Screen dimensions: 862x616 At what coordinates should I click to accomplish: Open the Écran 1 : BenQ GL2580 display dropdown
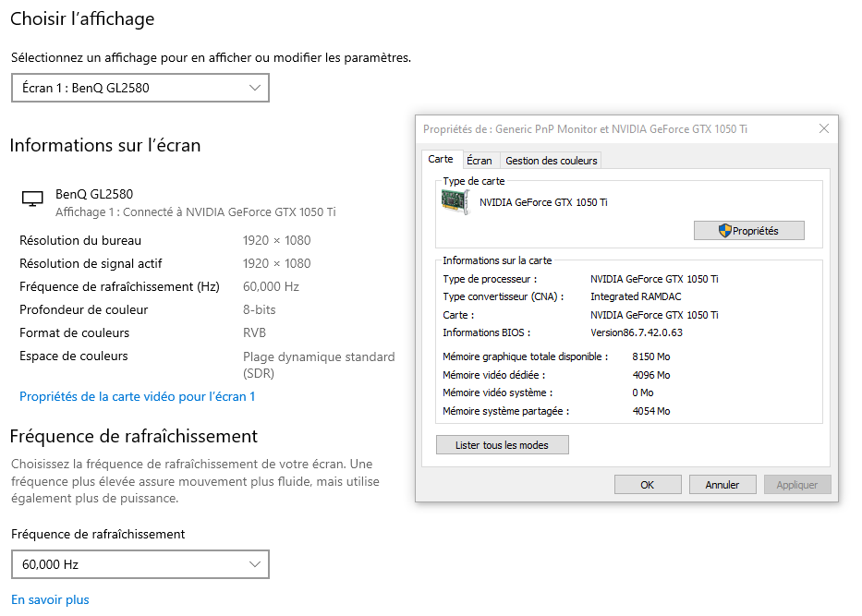tap(140, 88)
